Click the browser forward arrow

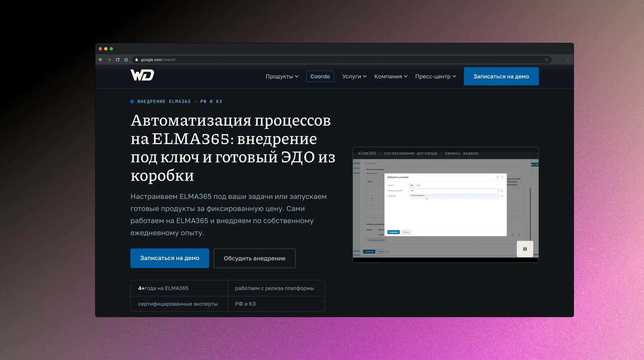[109, 60]
